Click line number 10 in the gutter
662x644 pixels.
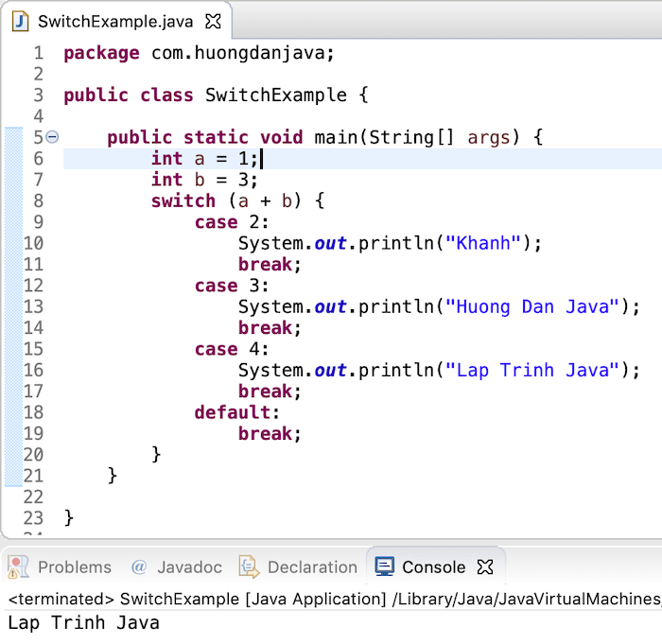click(33, 243)
